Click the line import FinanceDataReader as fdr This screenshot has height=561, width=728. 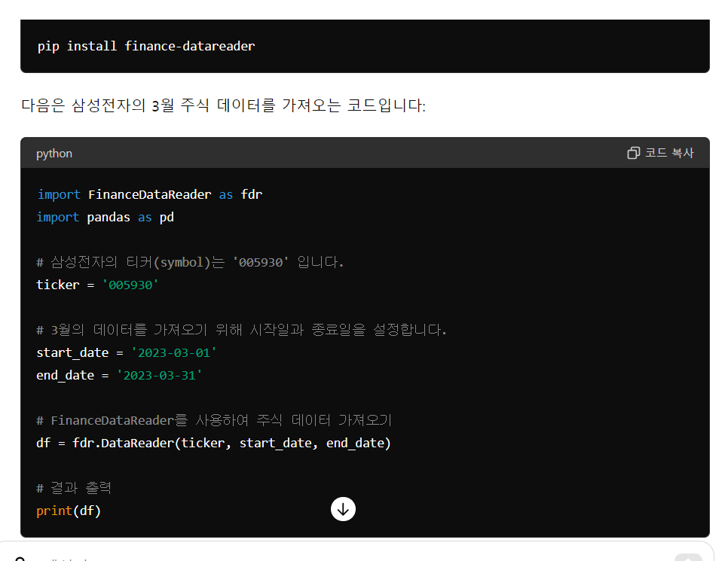pos(149,194)
